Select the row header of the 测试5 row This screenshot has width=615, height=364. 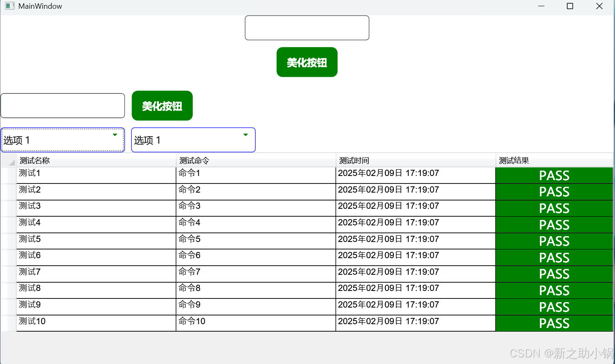(x=9, y=241)
